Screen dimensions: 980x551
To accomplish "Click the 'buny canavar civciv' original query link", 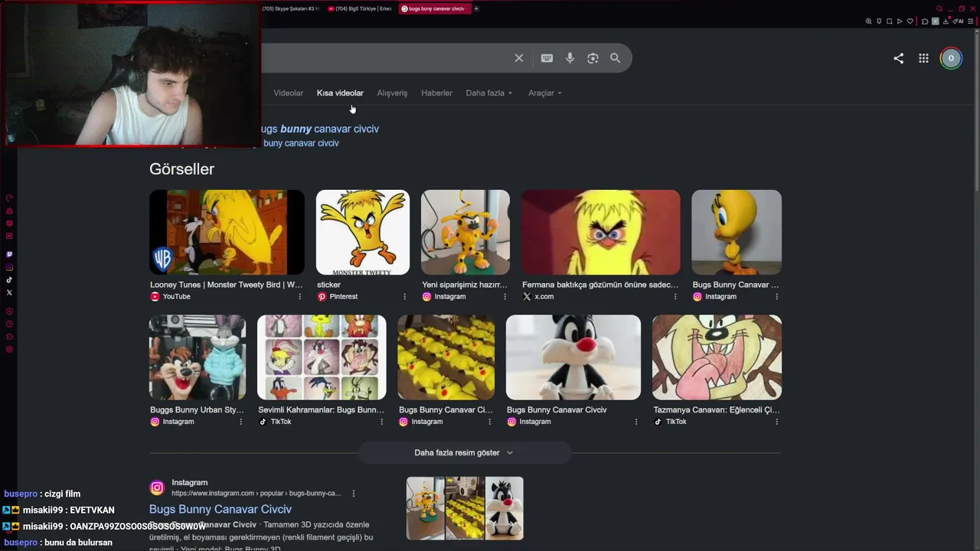I will 301,143.
